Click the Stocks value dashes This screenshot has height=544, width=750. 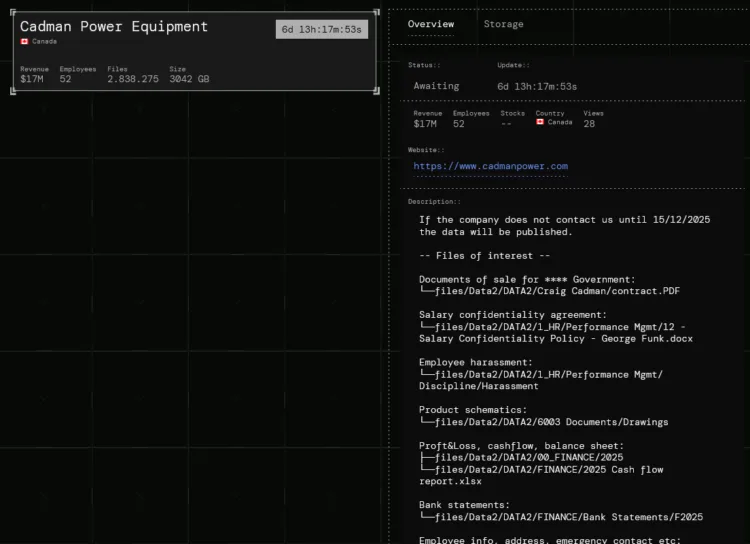click(506, 124)
